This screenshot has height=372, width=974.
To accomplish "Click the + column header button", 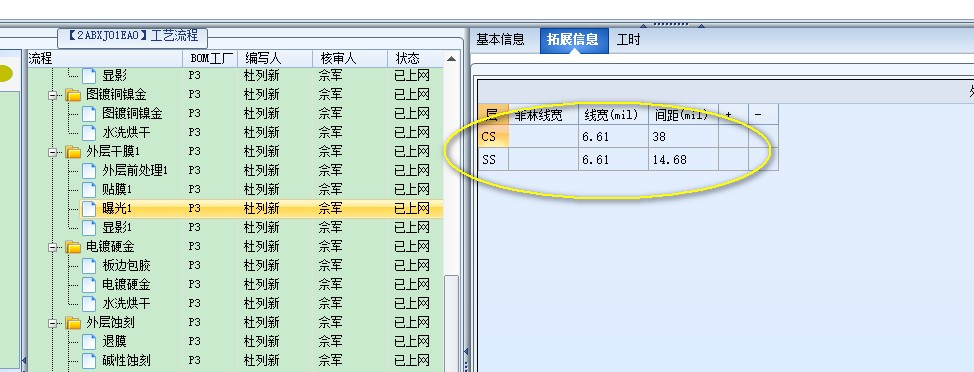I will (733, 115).
